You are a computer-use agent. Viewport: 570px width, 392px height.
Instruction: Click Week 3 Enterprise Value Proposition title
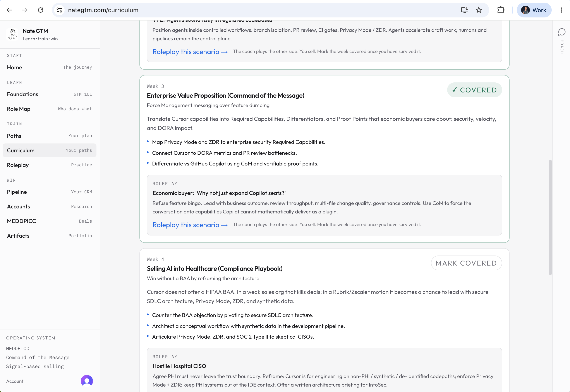[x=225, y=95]
